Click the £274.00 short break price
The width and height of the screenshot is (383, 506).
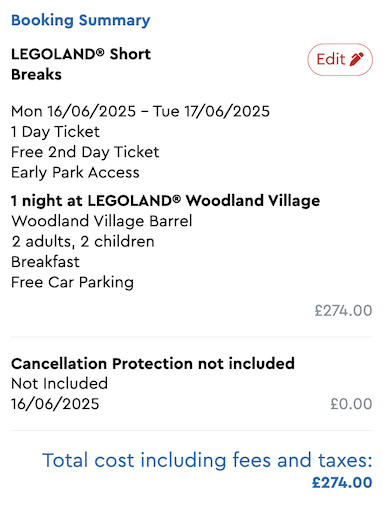(x=343, y=311)
